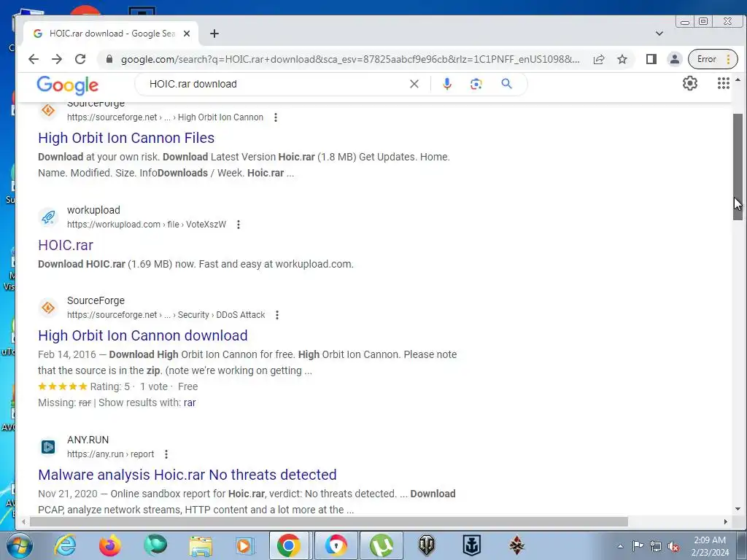
Task: Open Google quick settings gear
Action: pos(690,83)
